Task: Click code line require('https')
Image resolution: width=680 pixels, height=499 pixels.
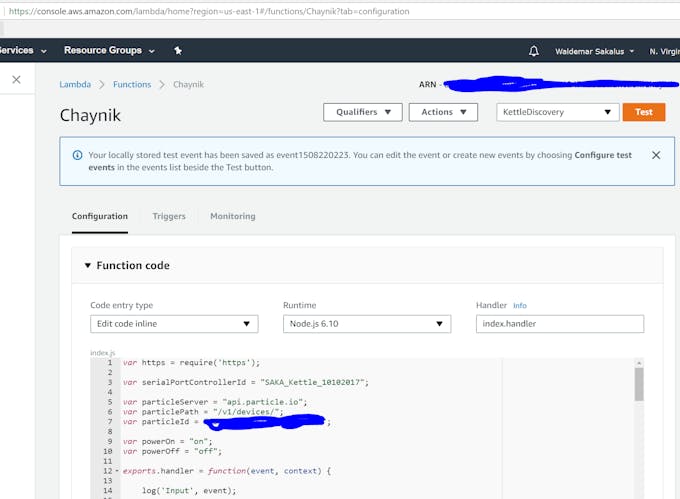Action: (191, 362)
